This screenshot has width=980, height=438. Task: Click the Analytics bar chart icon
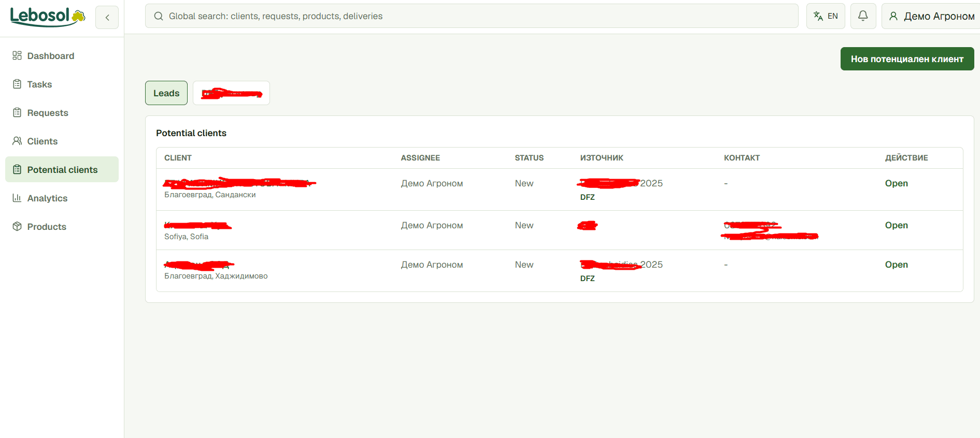17,198
